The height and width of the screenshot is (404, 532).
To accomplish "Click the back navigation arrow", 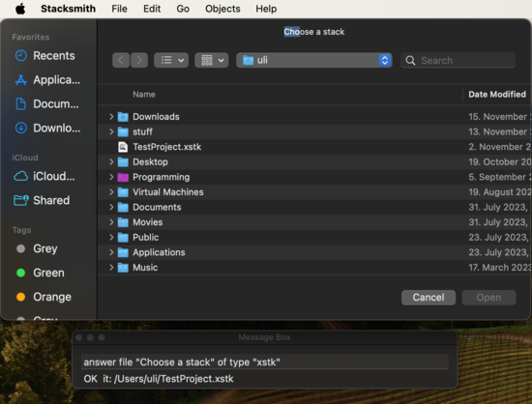I will click(121, 60).
